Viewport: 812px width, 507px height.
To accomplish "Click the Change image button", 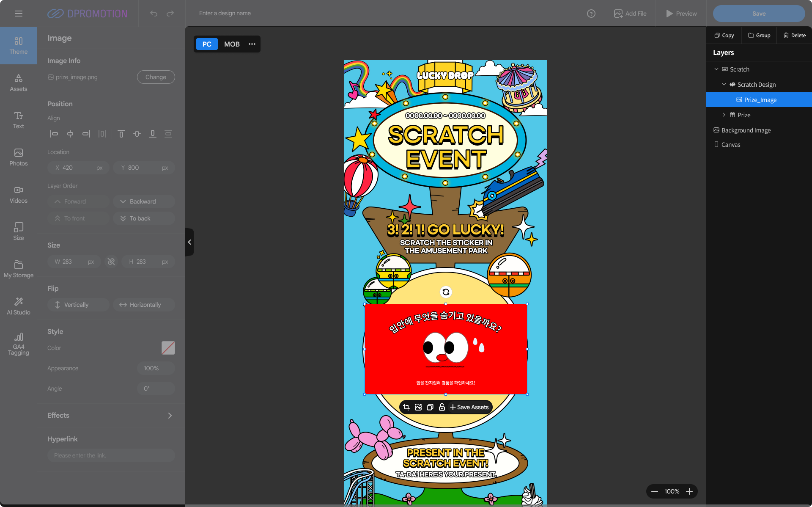I will tap(156, 77).
